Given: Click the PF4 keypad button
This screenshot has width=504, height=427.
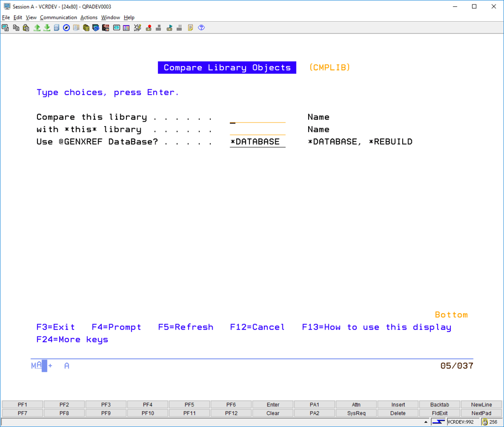Looking at the screenshot, I should [x=148, y=404].
